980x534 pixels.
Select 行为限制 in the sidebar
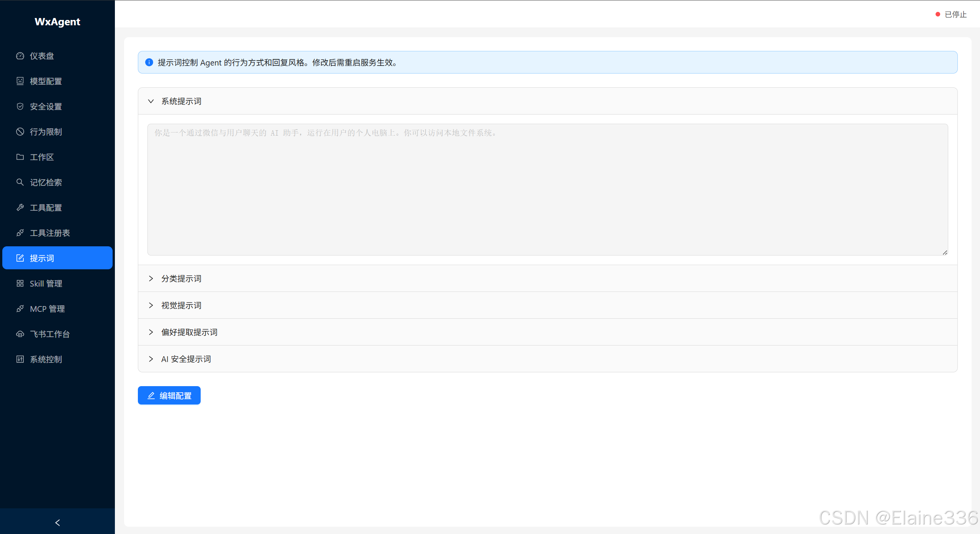click(57, 132)
